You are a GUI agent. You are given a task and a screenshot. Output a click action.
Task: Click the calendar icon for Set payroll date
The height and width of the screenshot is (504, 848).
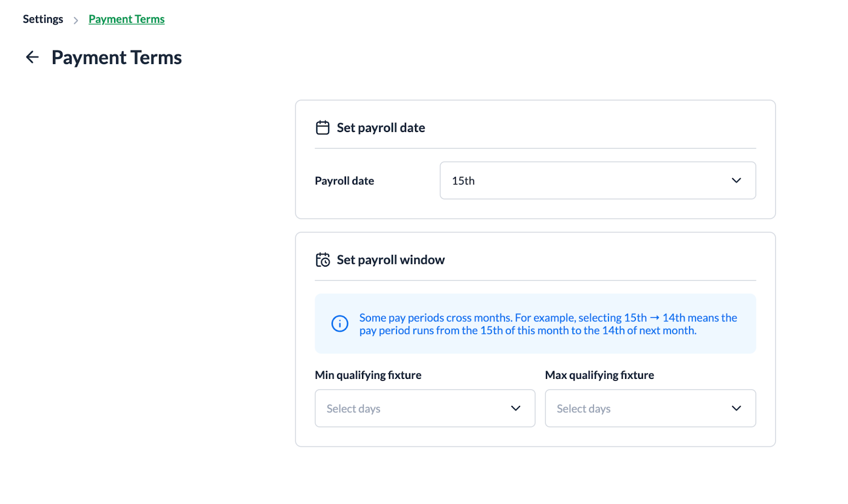click(322, 128)
